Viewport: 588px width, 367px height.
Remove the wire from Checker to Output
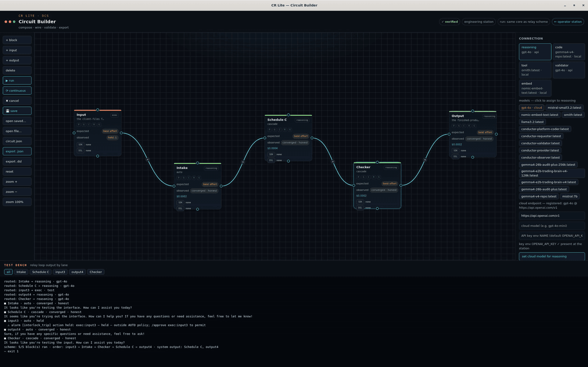tap(425, 160)
